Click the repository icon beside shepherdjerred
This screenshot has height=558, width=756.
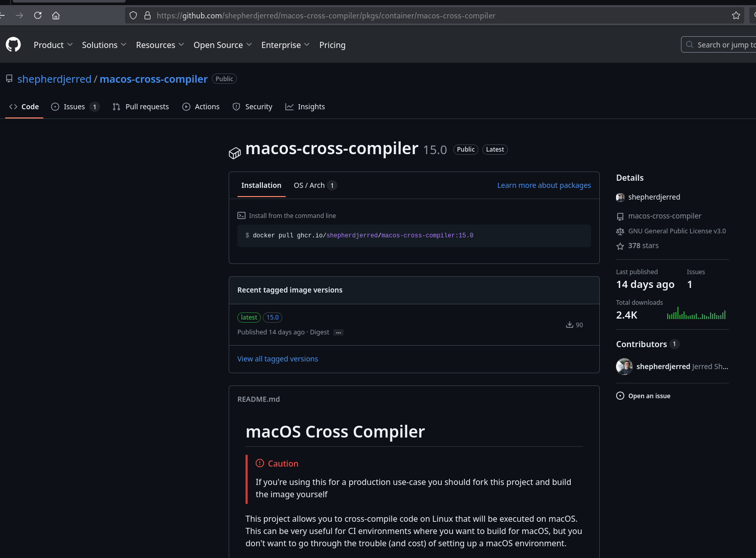click(x=9, y=79)
